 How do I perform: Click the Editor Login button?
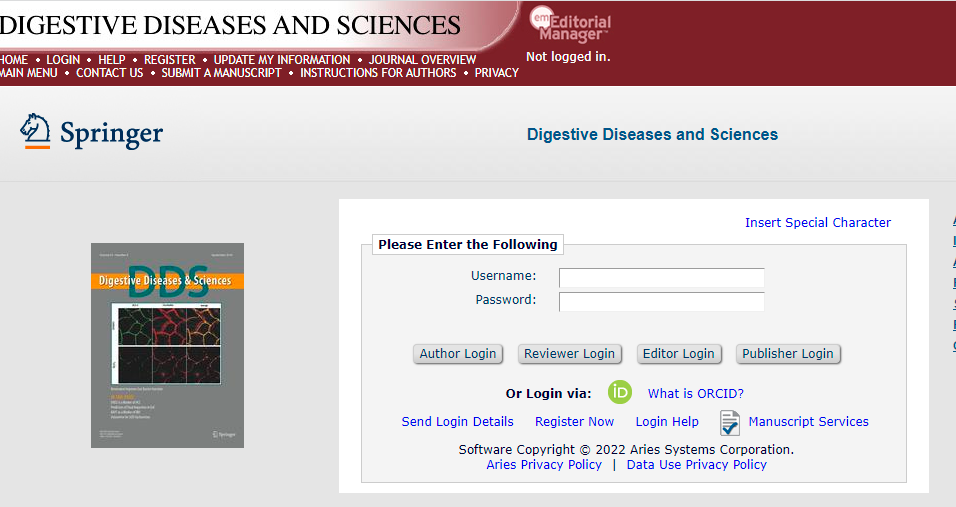(679, 354)
